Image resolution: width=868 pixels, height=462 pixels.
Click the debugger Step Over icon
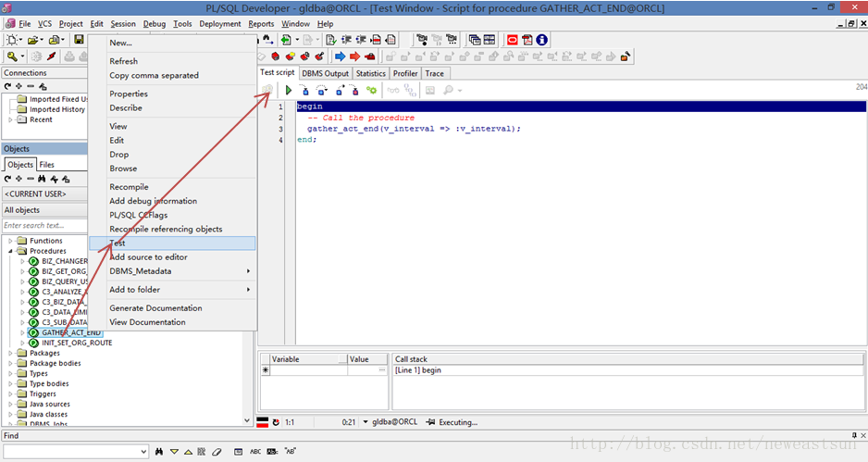click(322, 90)
